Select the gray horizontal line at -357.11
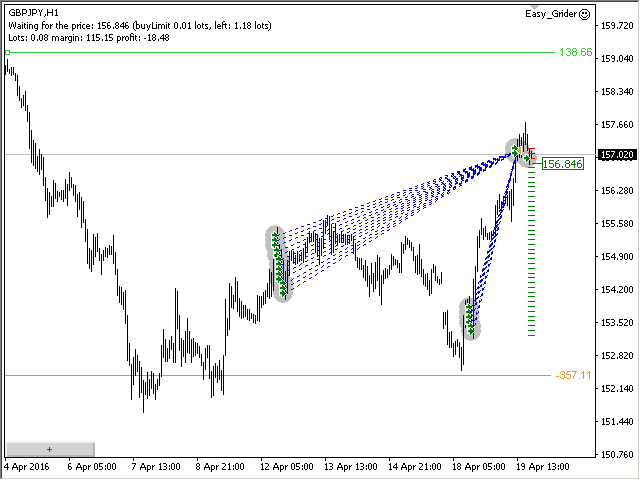Image resolution: width=640 pixels, height=480 pixels. (x=300, y=375)
